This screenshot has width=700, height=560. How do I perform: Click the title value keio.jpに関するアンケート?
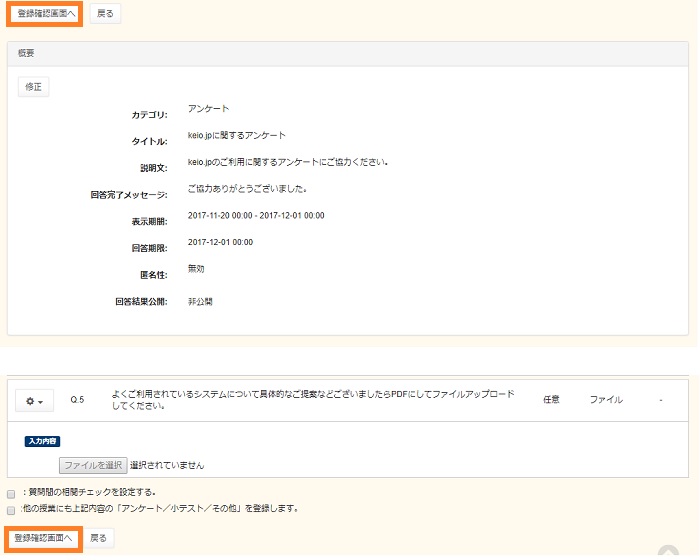coord(236,136)
